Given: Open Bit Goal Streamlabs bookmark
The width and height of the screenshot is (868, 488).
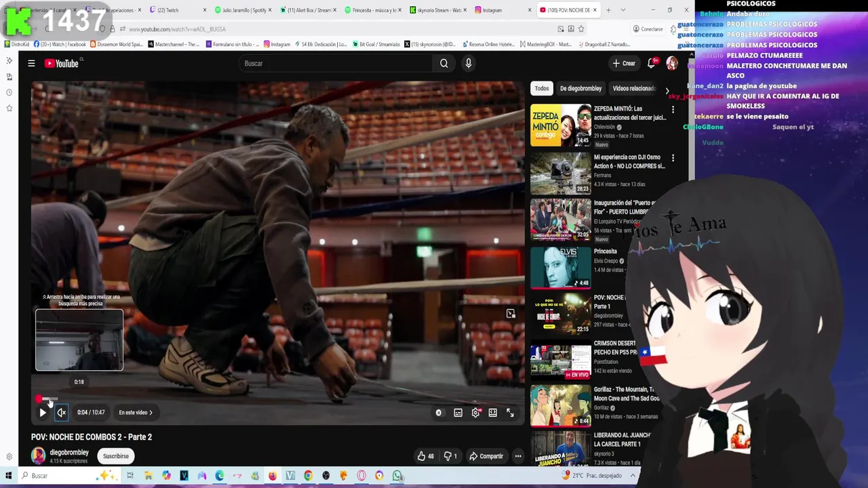Looking at the screenshot, I should 376,44.
